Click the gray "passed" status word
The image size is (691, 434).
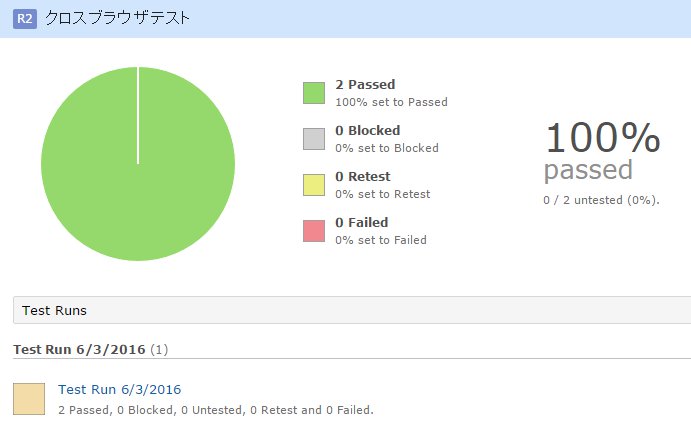(588, 170)
